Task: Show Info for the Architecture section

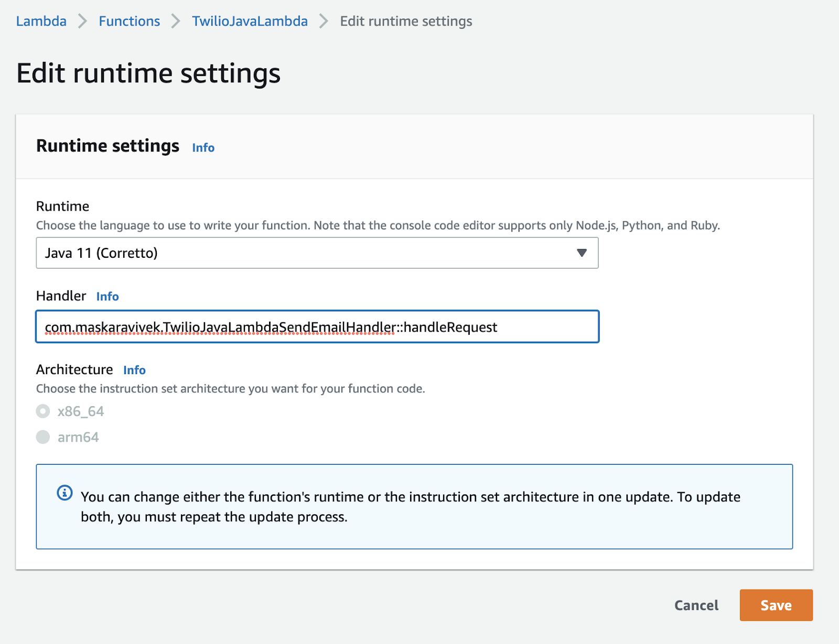Action: (134, 370)
